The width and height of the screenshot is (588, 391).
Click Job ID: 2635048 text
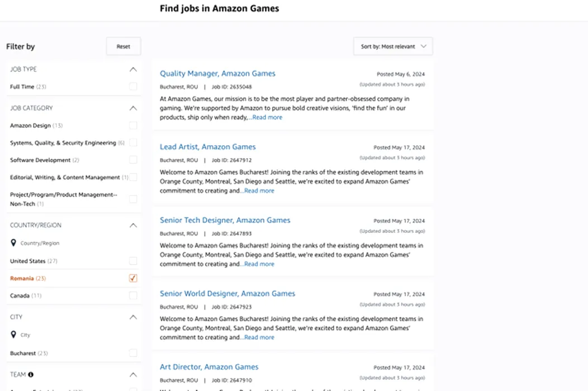[x=232, y=87]
